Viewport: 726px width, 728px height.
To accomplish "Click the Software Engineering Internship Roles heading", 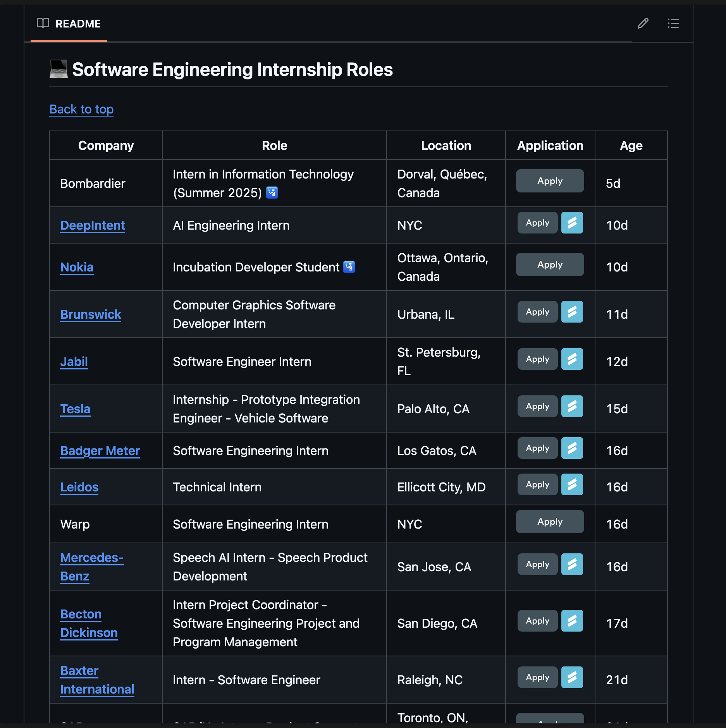I will point(232,70).
